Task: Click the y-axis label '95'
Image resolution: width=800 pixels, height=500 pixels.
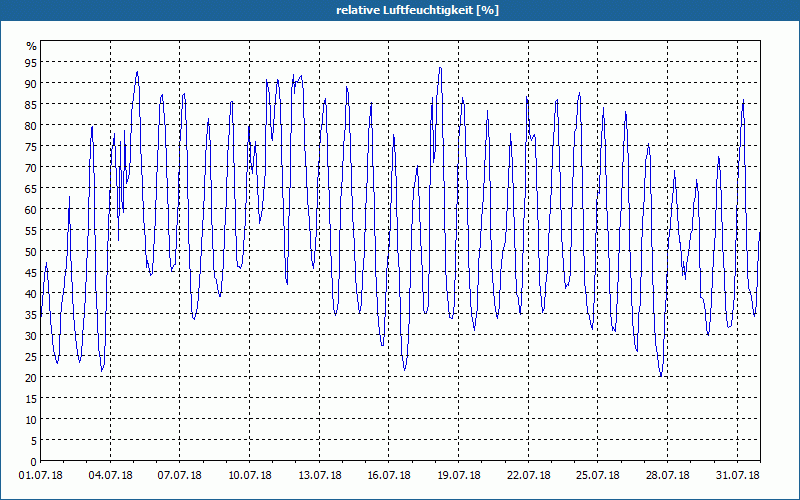Action: pos(32,63)
